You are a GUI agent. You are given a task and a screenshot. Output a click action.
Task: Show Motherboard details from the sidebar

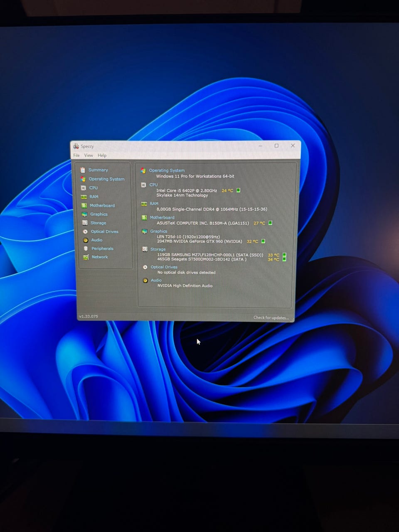pyautogui.click(x=102, y=205)
